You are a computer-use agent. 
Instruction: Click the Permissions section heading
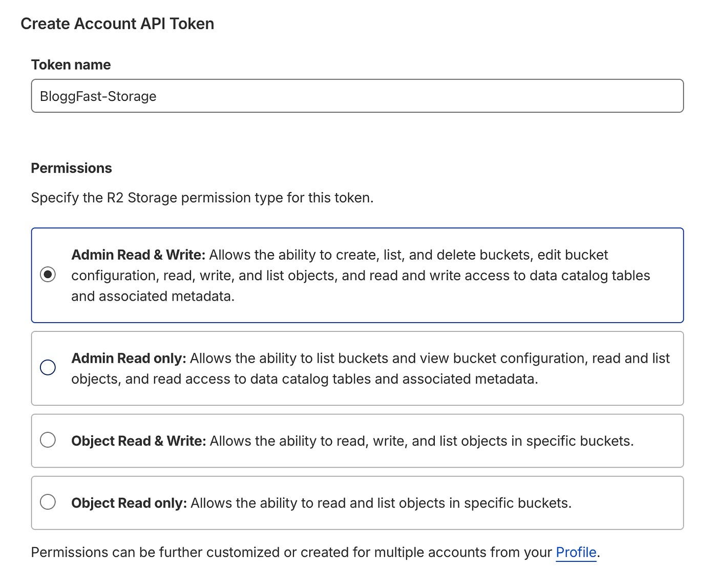coord(71,167)
